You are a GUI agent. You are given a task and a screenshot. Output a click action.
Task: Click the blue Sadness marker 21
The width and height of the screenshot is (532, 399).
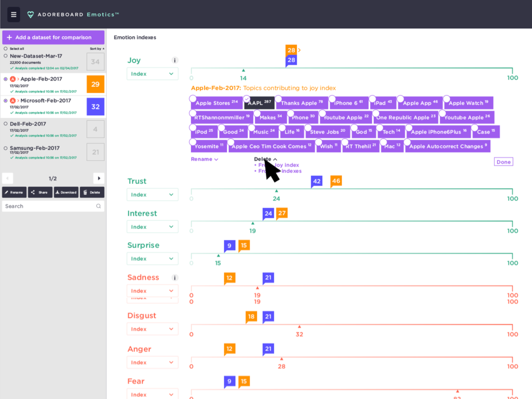(268, 278)
